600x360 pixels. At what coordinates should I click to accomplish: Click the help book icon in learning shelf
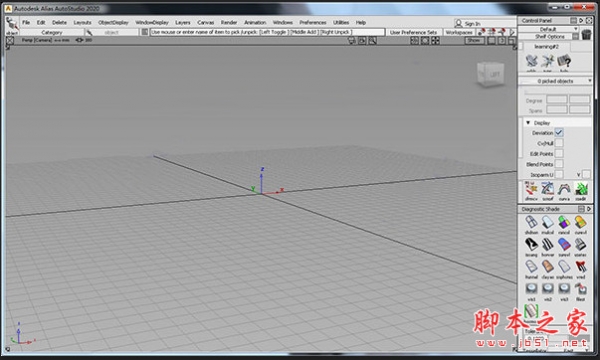(x=564, y=61)
